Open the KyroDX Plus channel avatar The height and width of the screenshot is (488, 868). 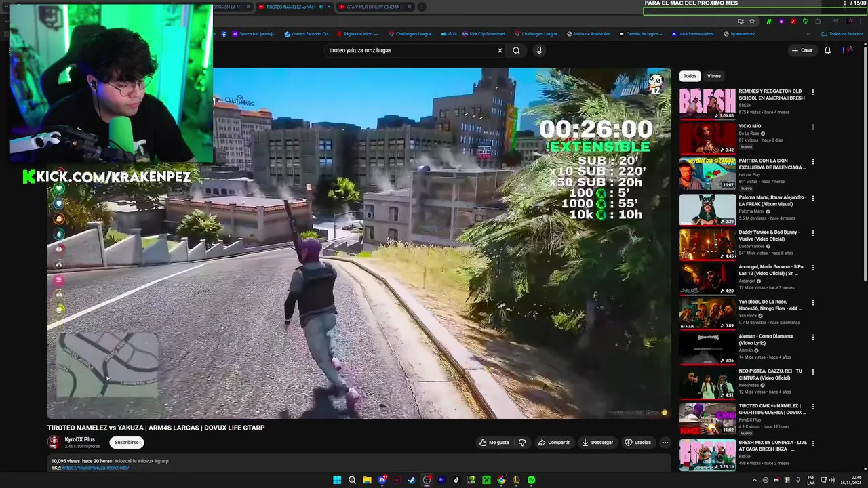[54, 442]
